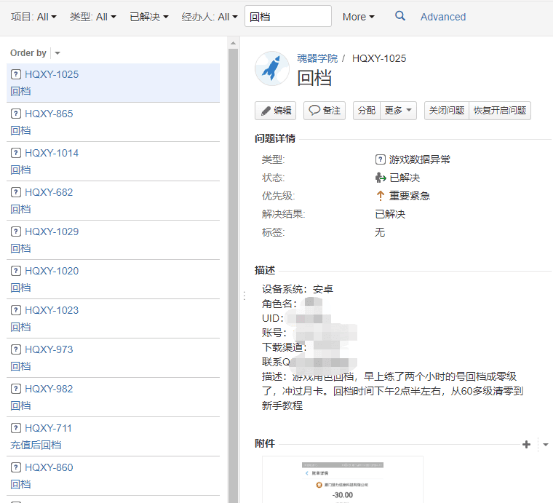Click the 关闭问题 button
This screenshot has height=503, width=553.
pos(446,111)
